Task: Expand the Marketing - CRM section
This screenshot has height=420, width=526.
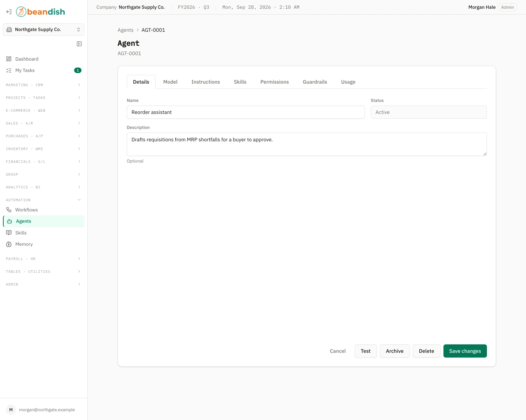Action: 44,85
